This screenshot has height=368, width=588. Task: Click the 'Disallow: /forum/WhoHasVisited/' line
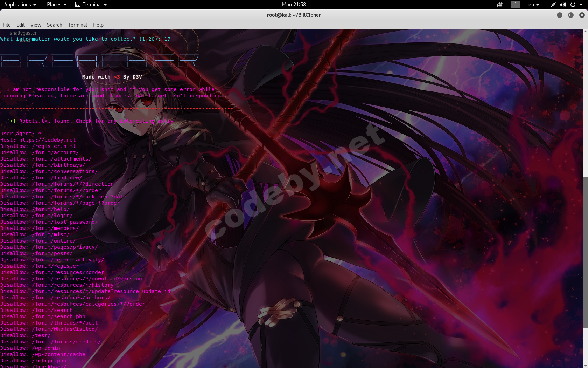pos(49,329)
